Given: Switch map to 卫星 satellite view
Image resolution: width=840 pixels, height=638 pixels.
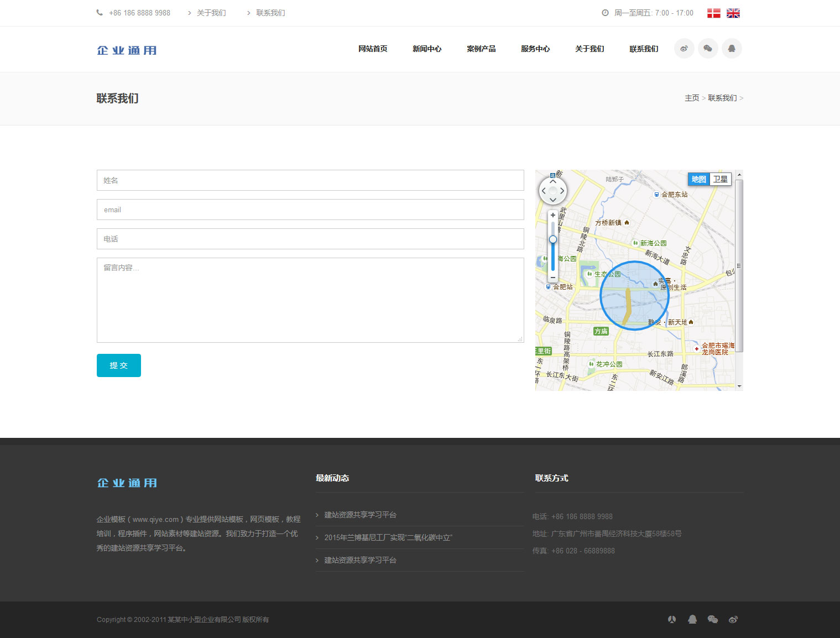Looking at the screenshot, I should click(x=720, y=179).
